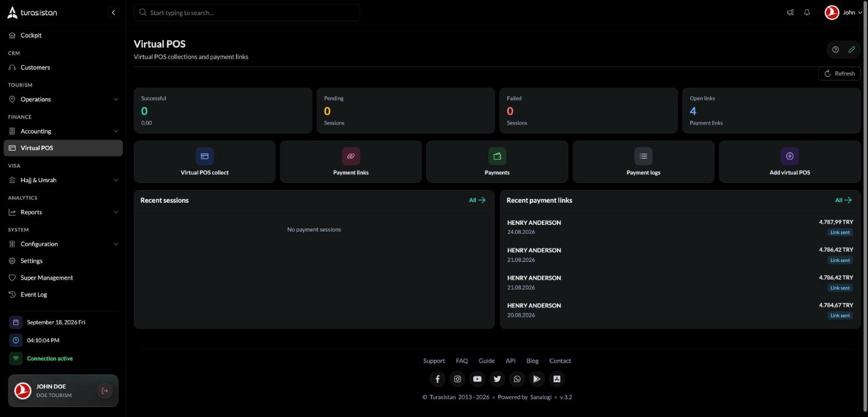
Task: Click the green edit pencil icon
Action: tap(851, 49)
